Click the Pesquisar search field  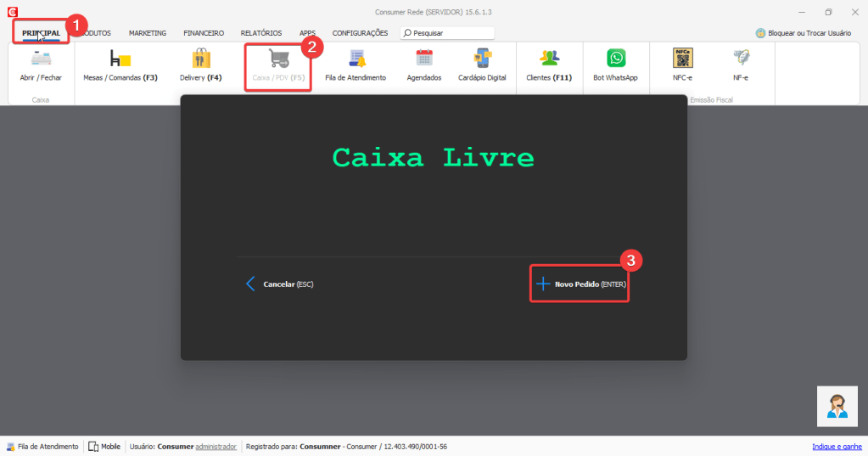[450, 33]
